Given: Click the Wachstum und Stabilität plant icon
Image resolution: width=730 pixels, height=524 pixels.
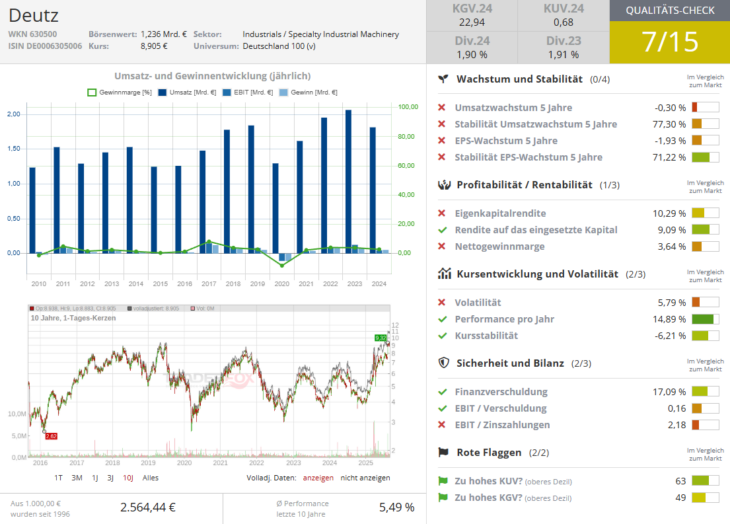Looking at the screenshot, I should click(x=443, y=79).
